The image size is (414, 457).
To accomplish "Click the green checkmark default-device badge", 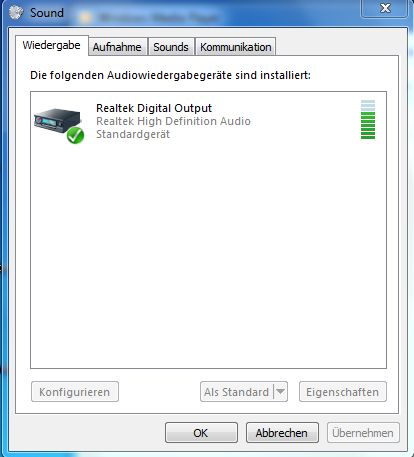I will (x=75, y=135).
